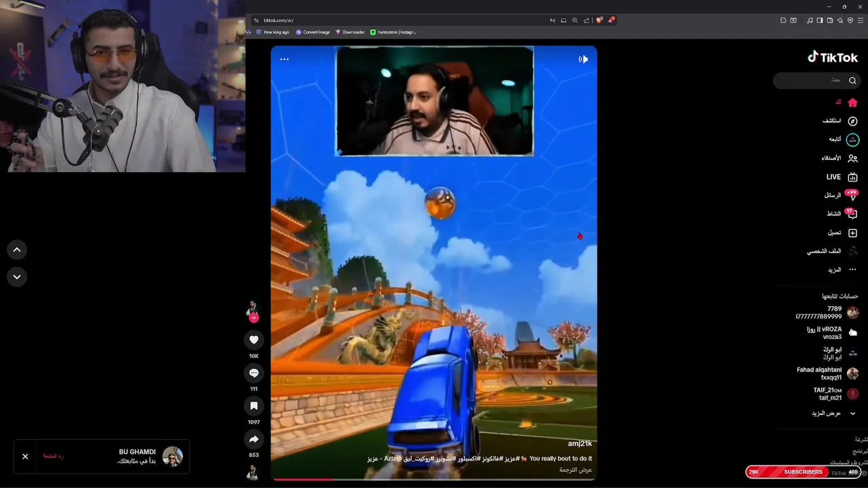Click the TikTok logo
This screenshot has height=488, width=868.
coord(833,57)
